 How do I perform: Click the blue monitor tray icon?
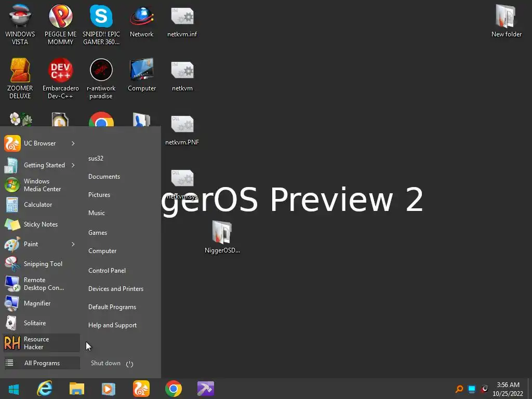coord(472,389)
